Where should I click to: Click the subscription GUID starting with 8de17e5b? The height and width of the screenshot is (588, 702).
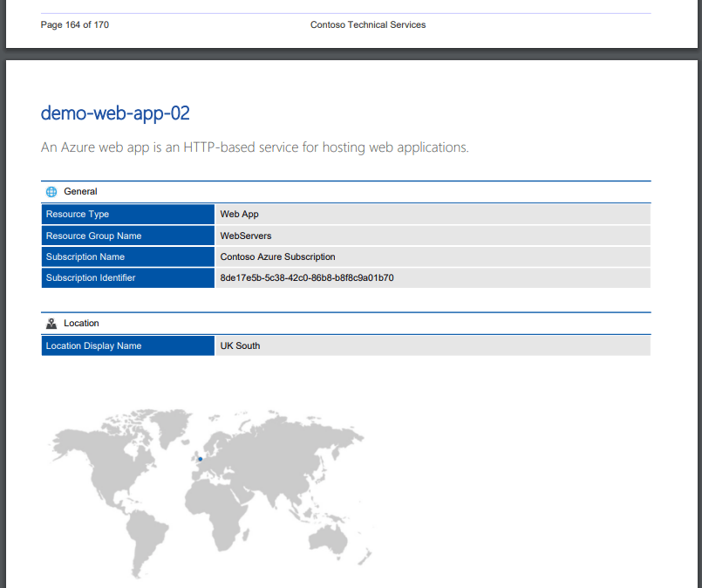(307, 277)
